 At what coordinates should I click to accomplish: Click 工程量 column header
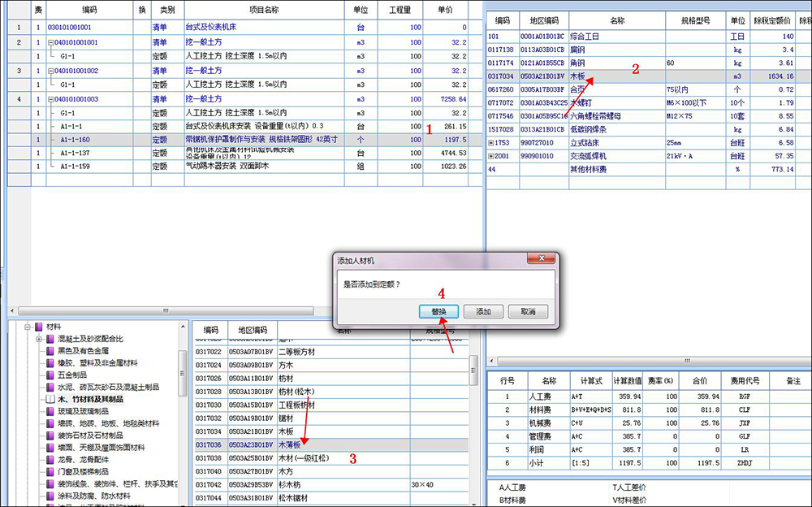pyautogui.click(x=400, y=10)
